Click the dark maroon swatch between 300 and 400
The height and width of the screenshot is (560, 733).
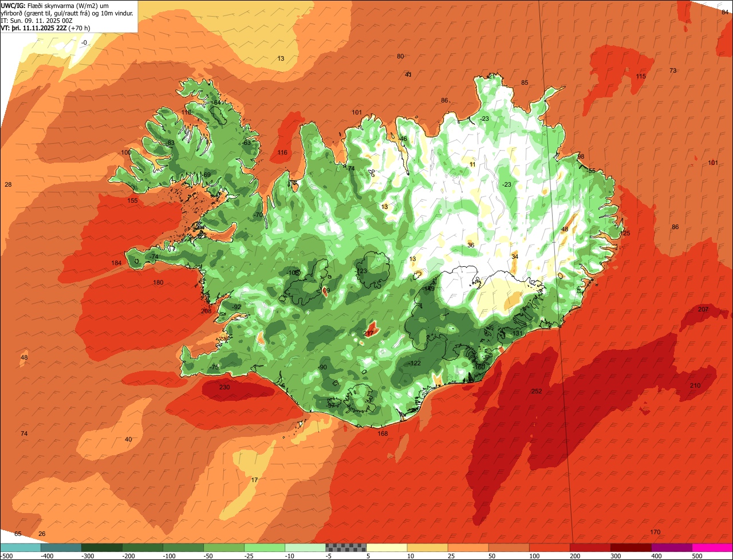[631, 547]
